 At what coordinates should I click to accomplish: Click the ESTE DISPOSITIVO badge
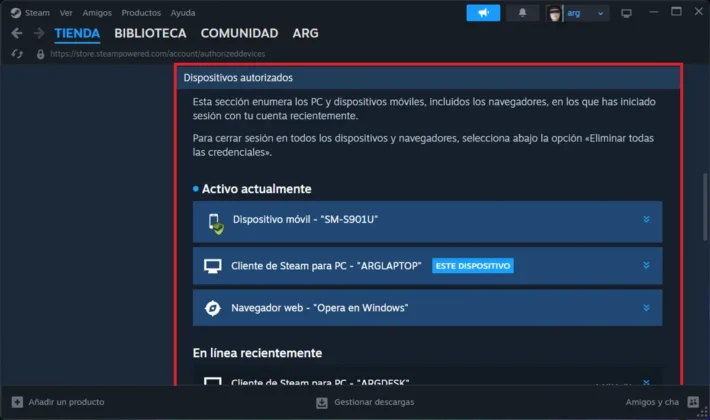point(473,266)
